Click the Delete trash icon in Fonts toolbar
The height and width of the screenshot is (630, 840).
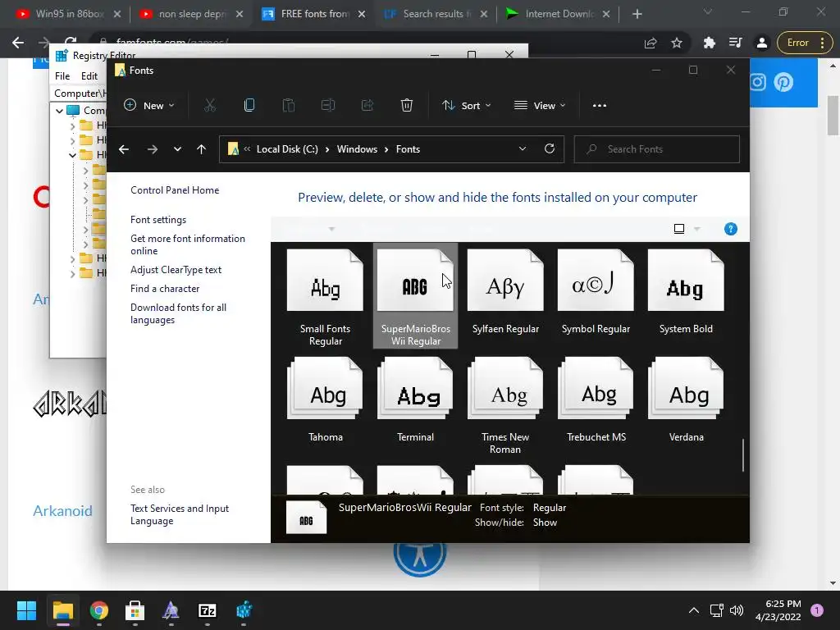pyautogui.click(x=407, y=106)
